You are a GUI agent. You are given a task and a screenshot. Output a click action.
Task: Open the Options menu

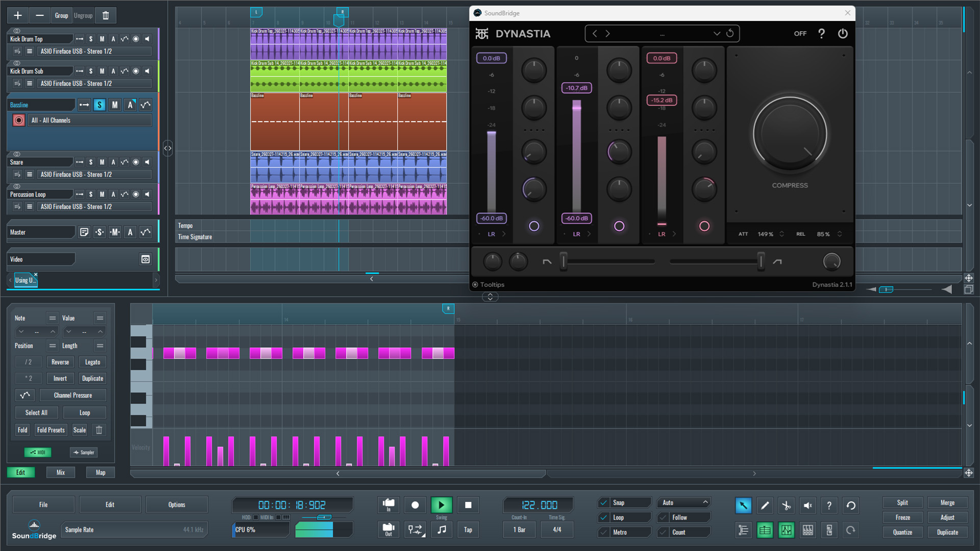tap(177, 505)
